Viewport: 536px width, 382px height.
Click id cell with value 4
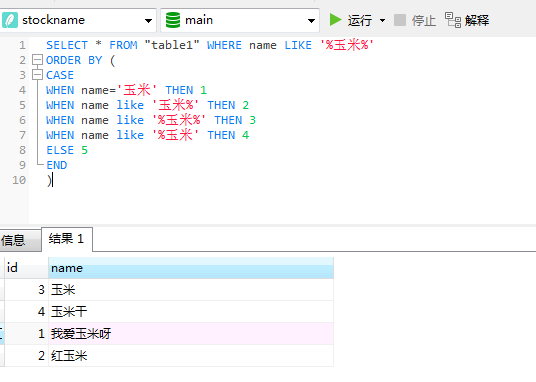point(26,312)
